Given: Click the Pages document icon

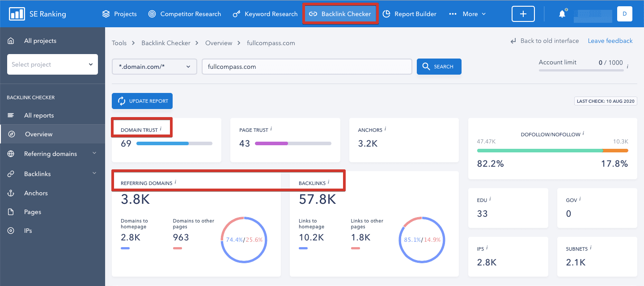Looking at the screenshot, I should (11, 212).
